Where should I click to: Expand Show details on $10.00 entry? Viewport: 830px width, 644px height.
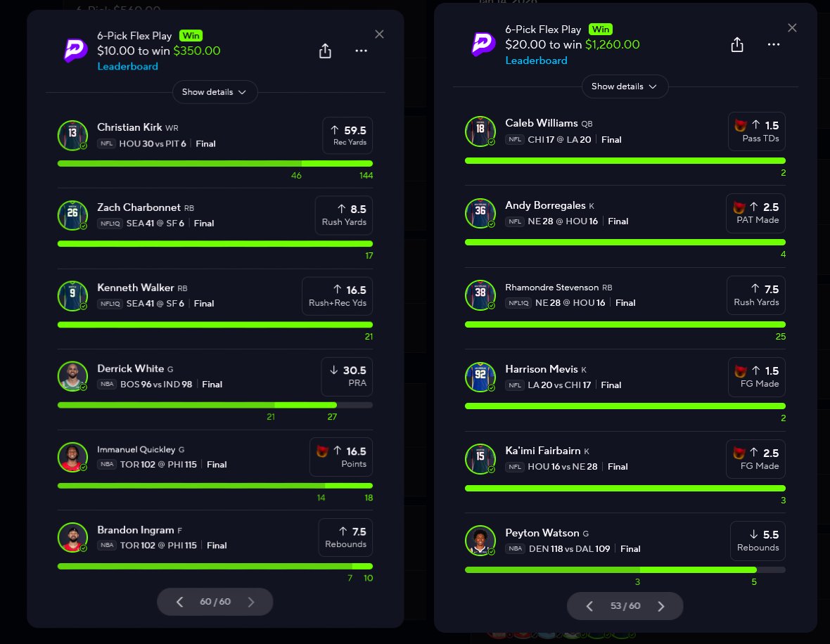[215, 92]
